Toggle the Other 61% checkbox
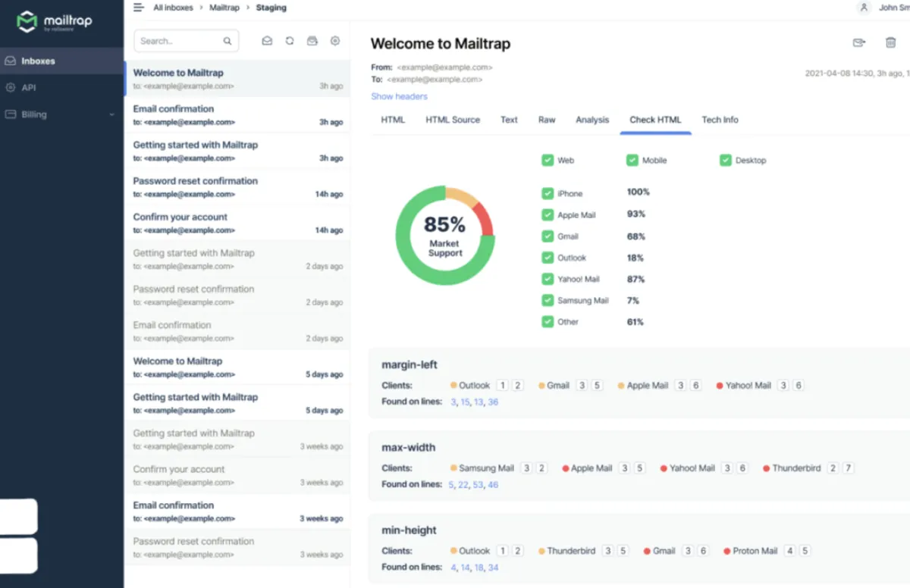This screenshot has width=910, height=588. coord(548,321)
